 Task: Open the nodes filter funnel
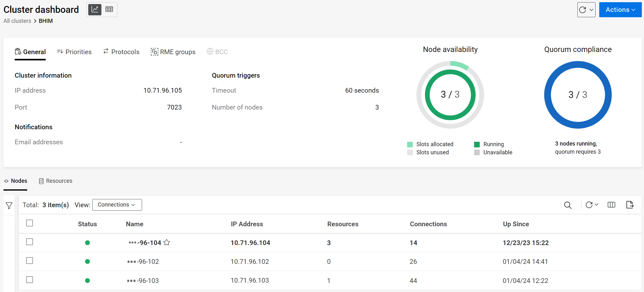(x=9, y=206)
